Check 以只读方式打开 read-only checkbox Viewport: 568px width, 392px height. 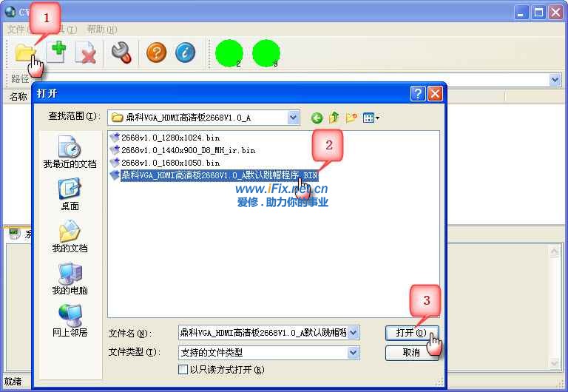pos(183,370)
